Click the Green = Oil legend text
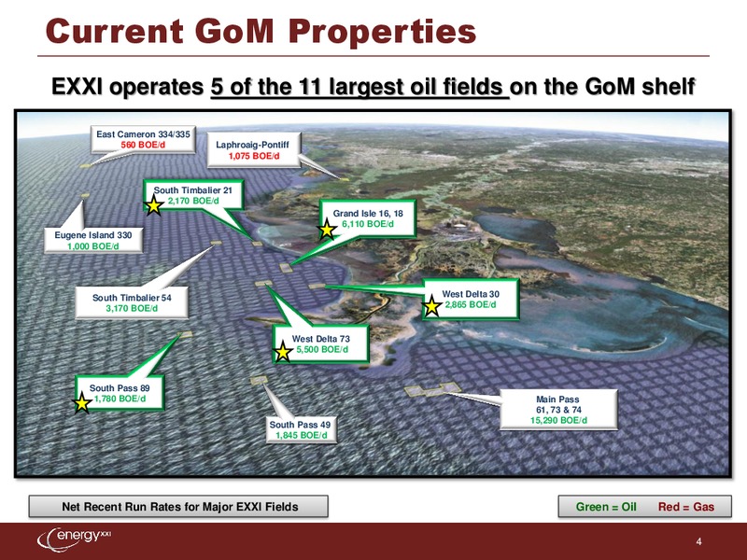The width and height of the screenshot is (747, 560). (606, 507)
